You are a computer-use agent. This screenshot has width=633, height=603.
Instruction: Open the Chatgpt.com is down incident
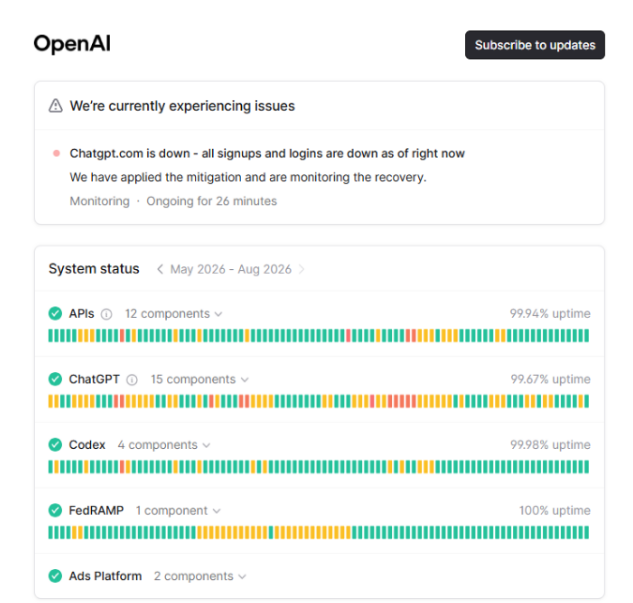click(x=267, y=153)
